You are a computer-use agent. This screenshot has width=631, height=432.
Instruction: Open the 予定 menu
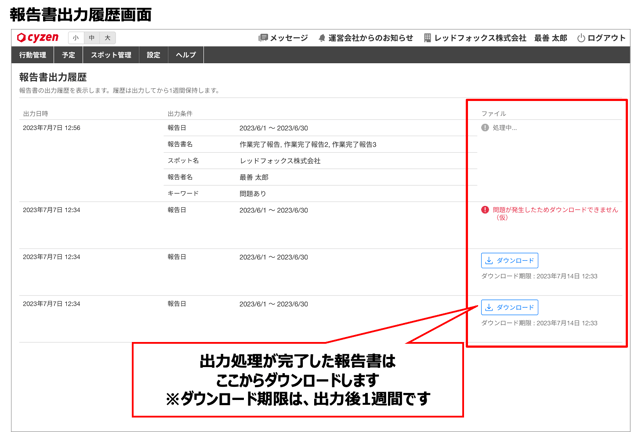(68, 55)
